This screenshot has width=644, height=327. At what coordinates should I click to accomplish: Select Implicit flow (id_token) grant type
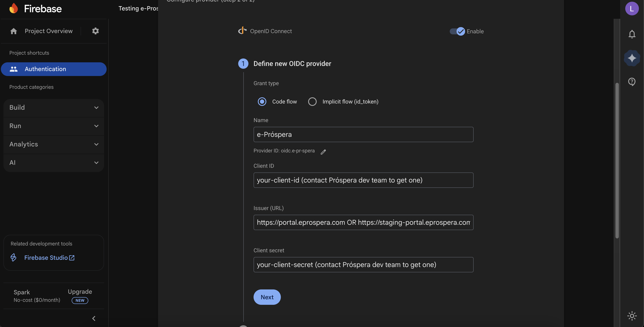312,102
